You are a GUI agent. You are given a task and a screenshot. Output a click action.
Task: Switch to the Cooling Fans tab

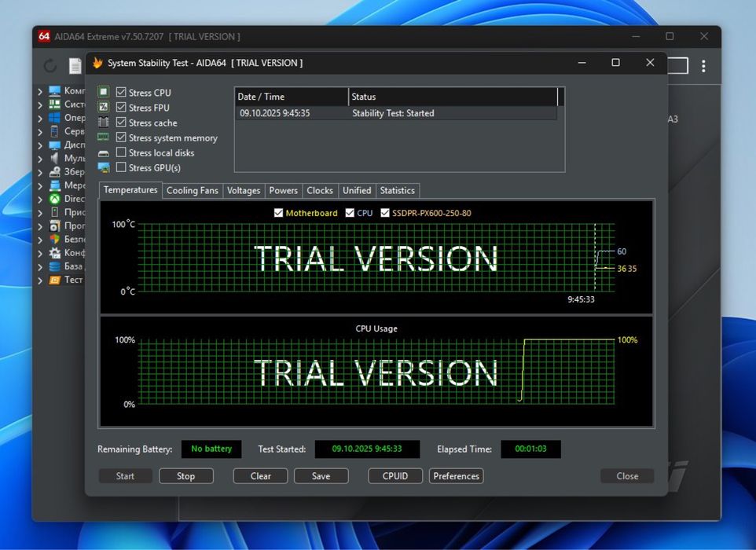[x=193, y=190]
